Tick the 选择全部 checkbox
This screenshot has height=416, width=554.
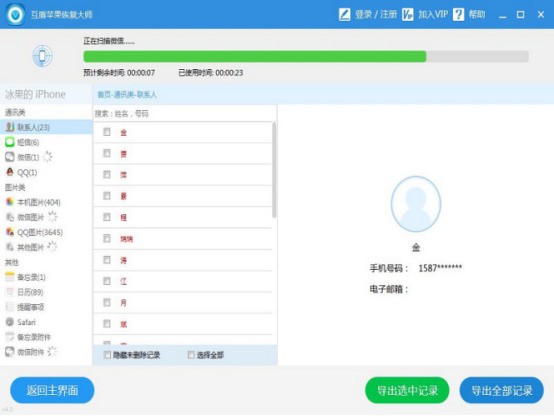tap(191, 355)
